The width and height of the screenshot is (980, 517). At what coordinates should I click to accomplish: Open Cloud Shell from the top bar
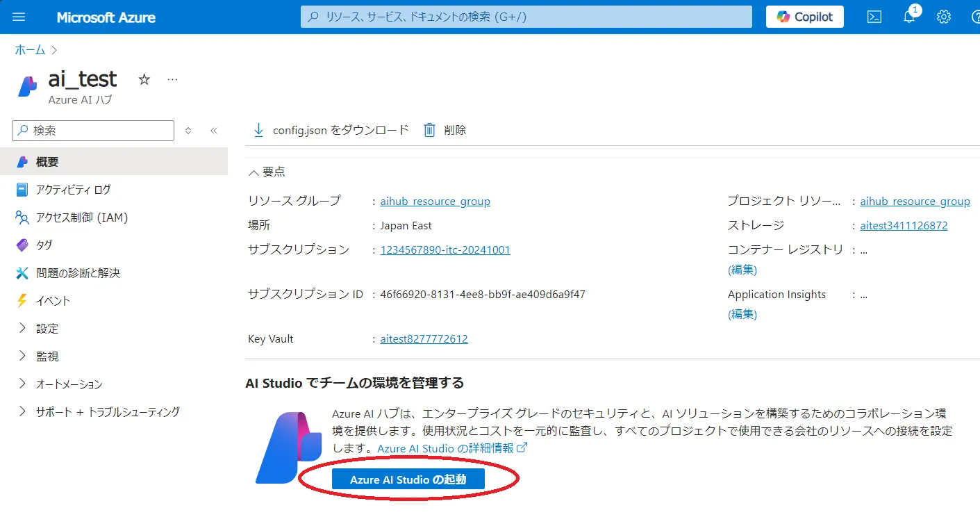point(874,17)
